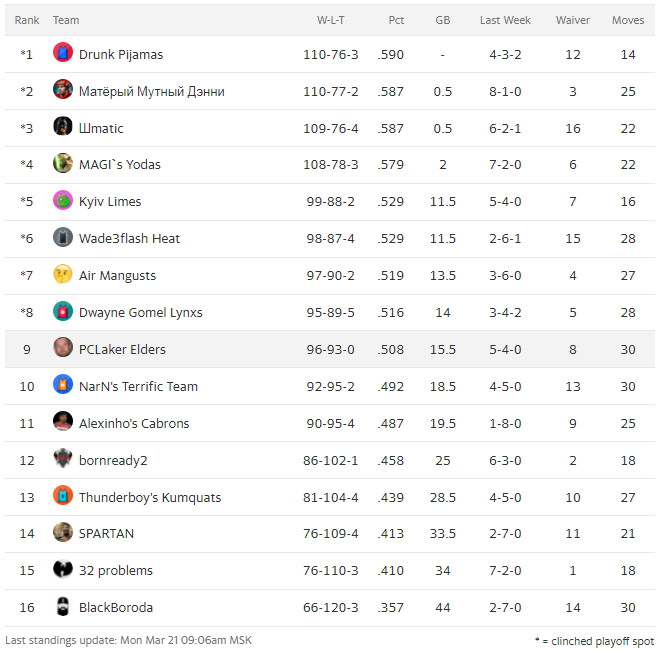Click the Pct column header

tap(396, 20)
